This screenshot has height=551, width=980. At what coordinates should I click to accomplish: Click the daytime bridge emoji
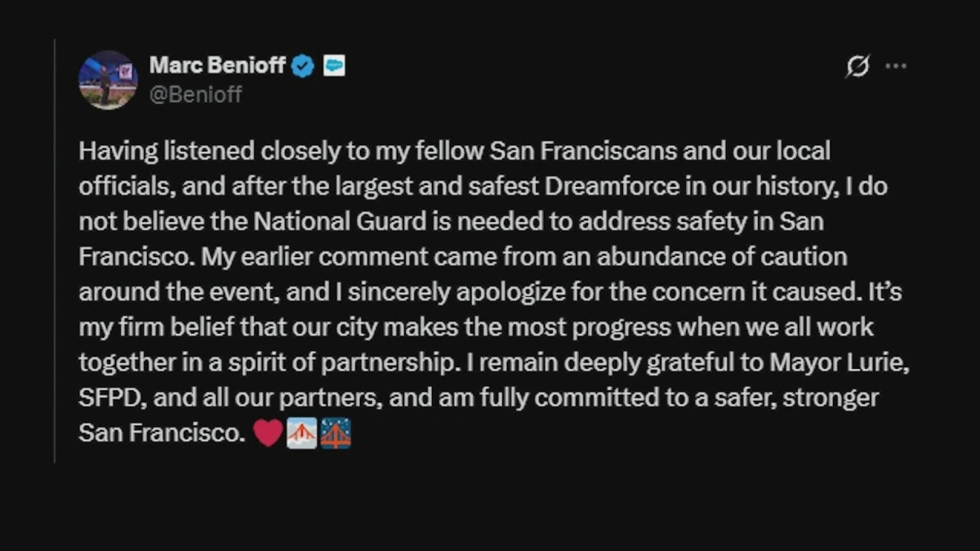pos(301,433)
